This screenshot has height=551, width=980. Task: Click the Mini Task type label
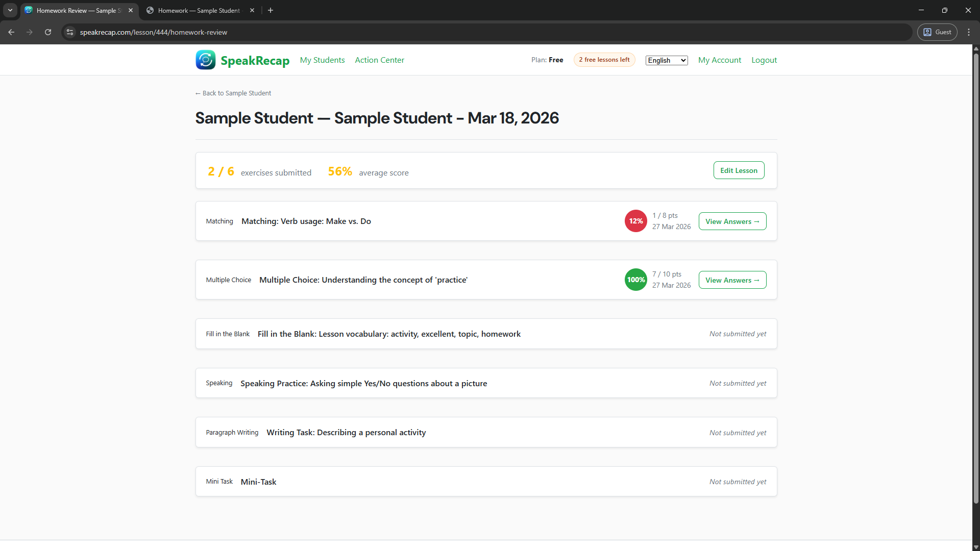pyautogui.click(x=219, y=481)
